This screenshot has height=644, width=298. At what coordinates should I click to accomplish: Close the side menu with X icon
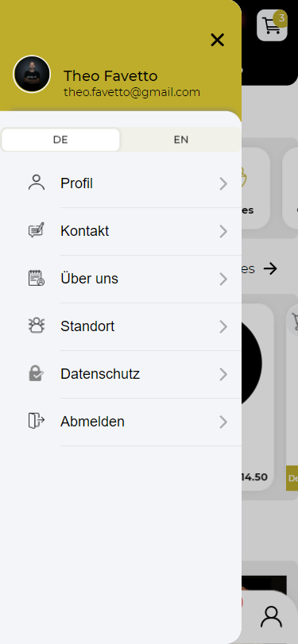pos(217,40)
